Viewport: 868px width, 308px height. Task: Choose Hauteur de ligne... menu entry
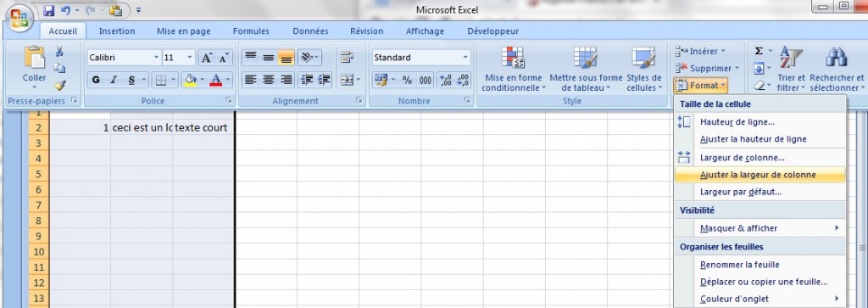[x=760, y=122]
